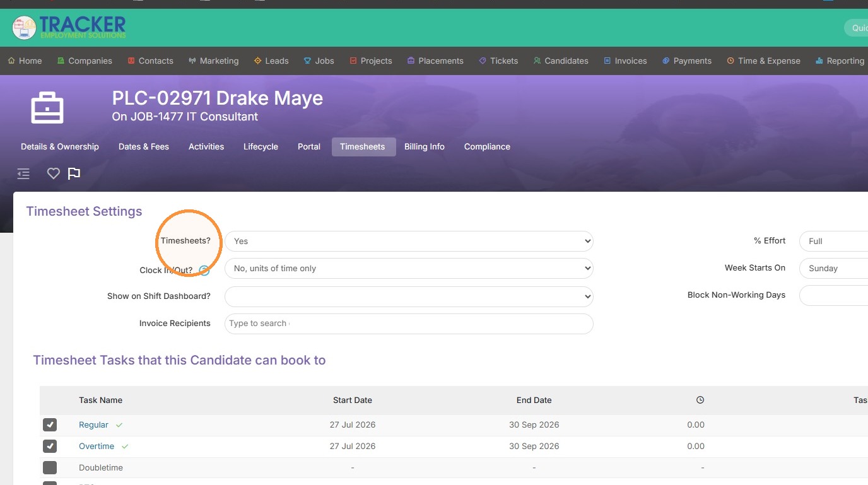Click the briefcase placement icon
This screenshot has height=485, width=868.
[x=47, y=108]
